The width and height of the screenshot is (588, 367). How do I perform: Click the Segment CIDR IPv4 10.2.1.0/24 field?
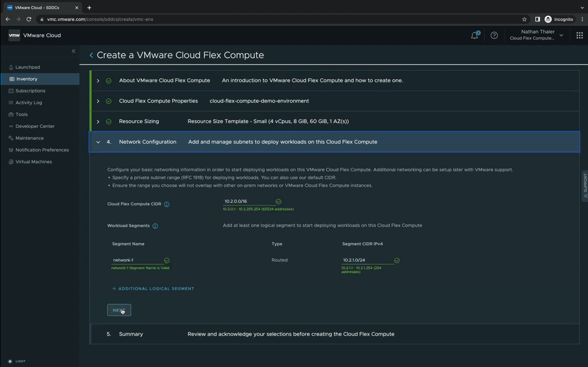click(x=367, y=260)
